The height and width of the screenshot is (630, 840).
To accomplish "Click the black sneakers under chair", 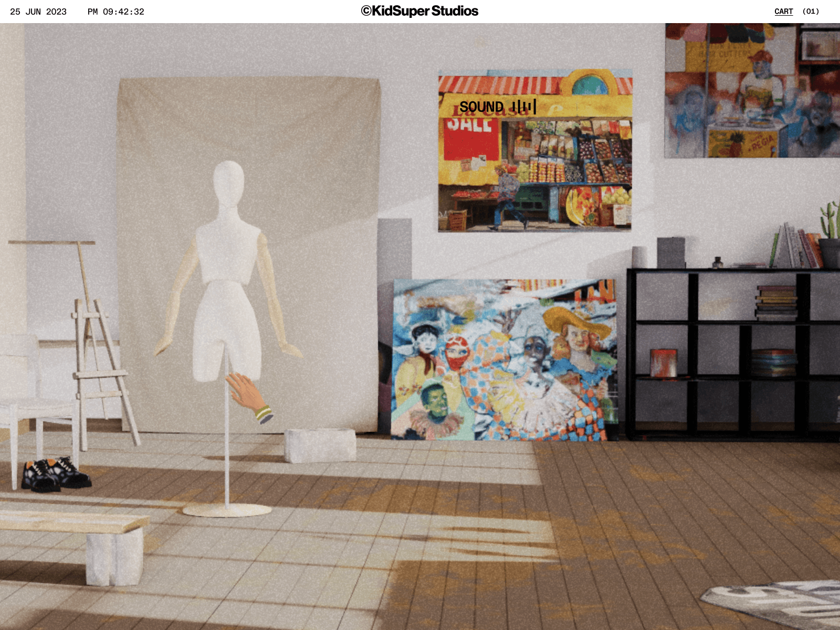I will (x=56, y=474).
